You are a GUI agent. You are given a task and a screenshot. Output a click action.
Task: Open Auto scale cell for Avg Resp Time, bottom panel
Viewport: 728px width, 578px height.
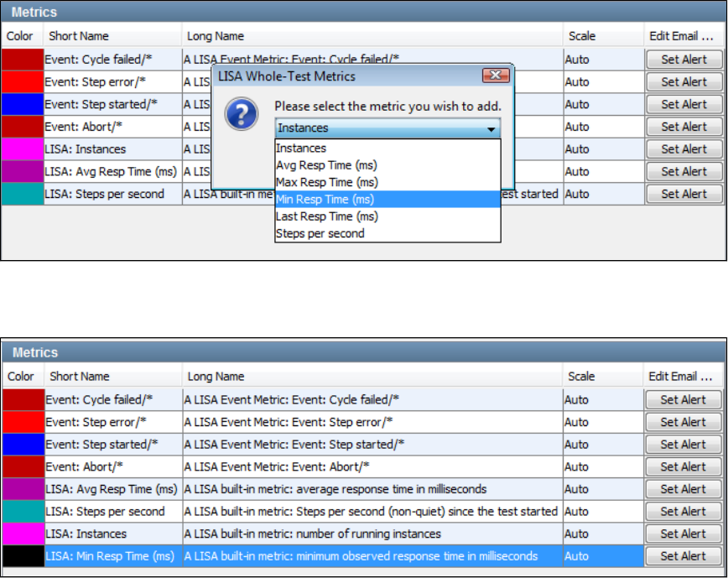(603, 489)
